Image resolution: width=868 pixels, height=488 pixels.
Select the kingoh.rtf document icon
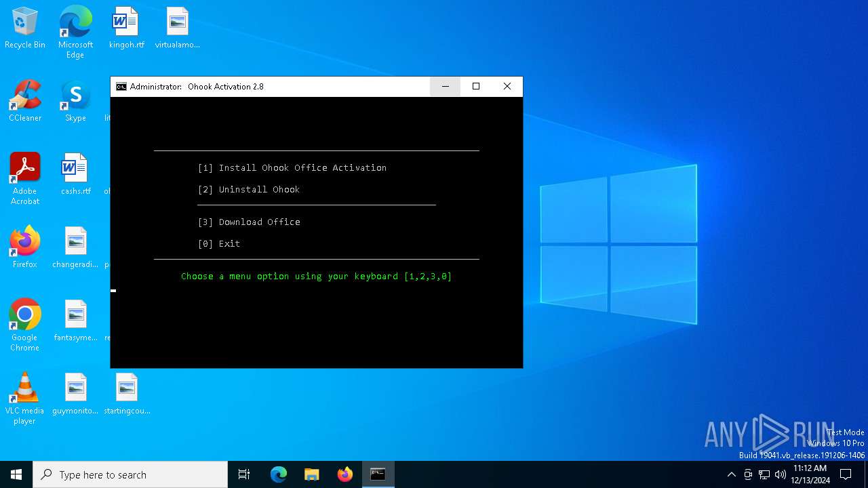point(126,28)
